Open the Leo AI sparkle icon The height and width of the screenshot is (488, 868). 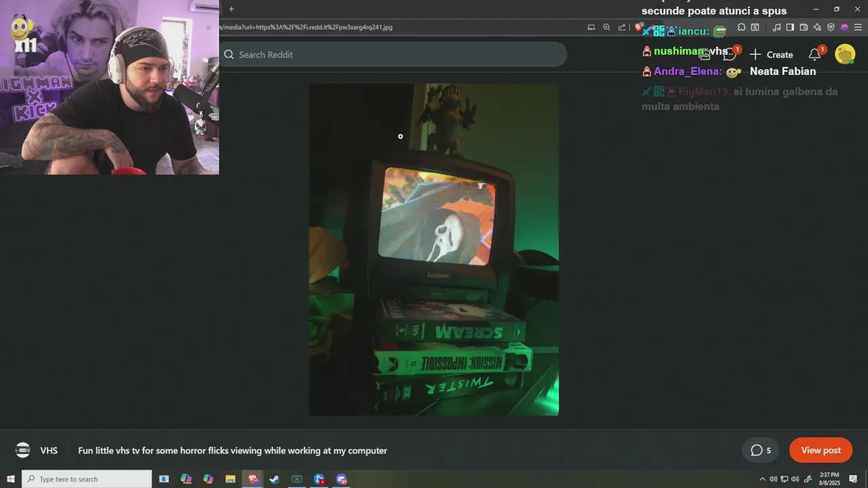click(817, 27)
